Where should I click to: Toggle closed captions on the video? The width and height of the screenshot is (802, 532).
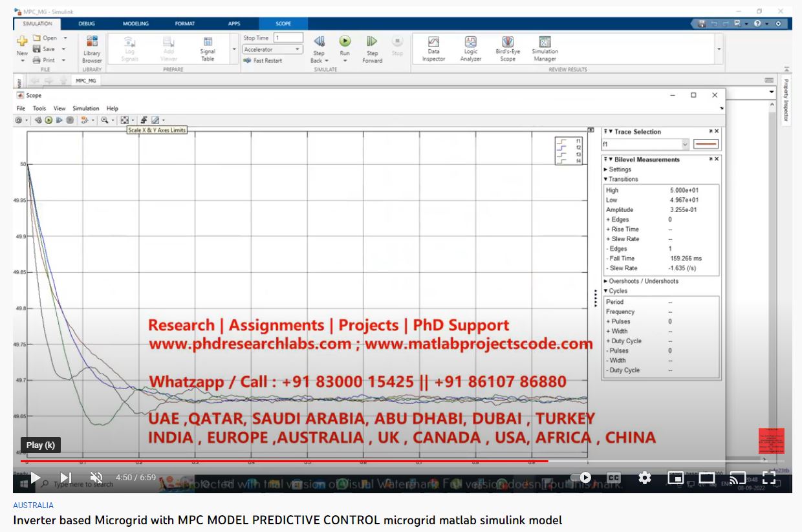(613, 478)
